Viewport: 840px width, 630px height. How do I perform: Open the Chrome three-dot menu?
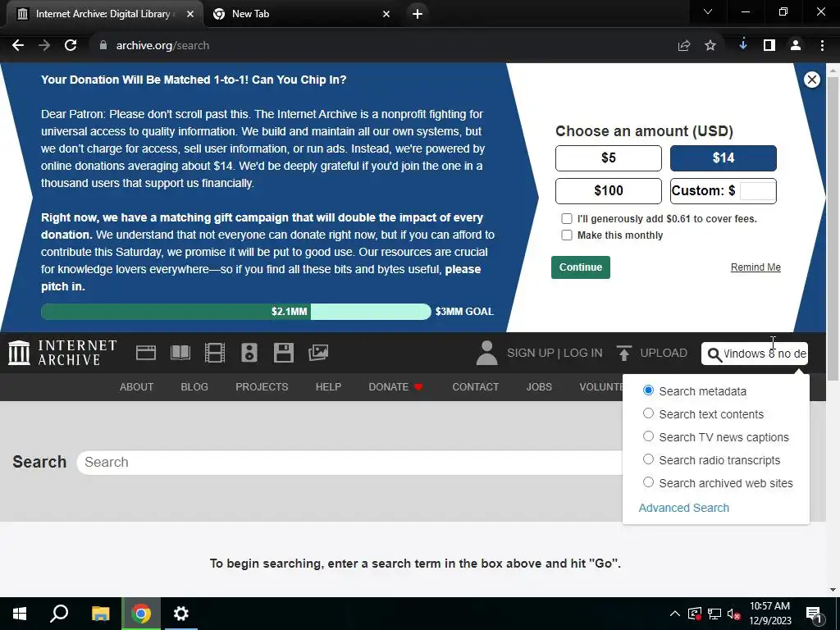coord(822,46)
